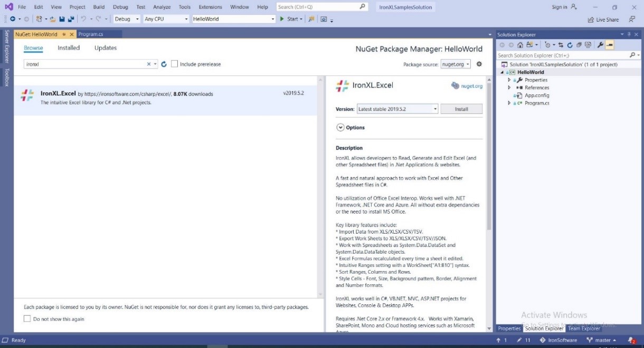Click the New Project icon in the toolbar
Viewport: 644px width, 348px height.
[x=39, y=19]
